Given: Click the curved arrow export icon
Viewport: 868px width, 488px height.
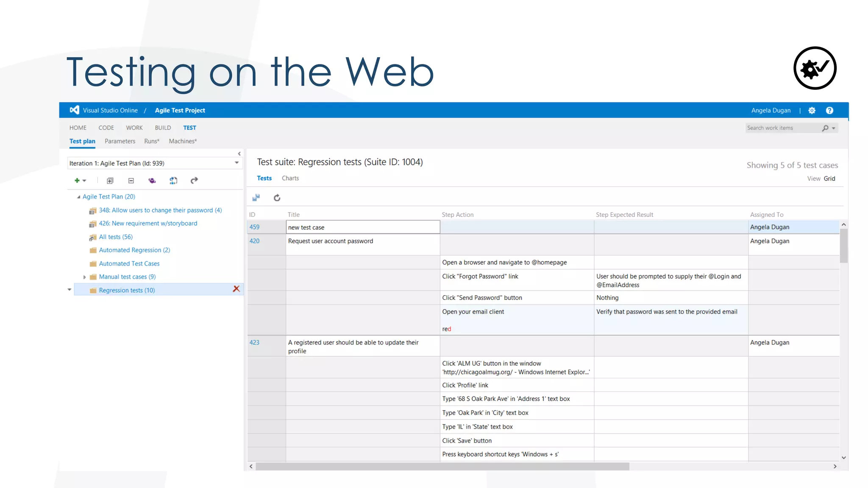Looking at the screenshot, I should pyautogui.click(x=194, y=180).
